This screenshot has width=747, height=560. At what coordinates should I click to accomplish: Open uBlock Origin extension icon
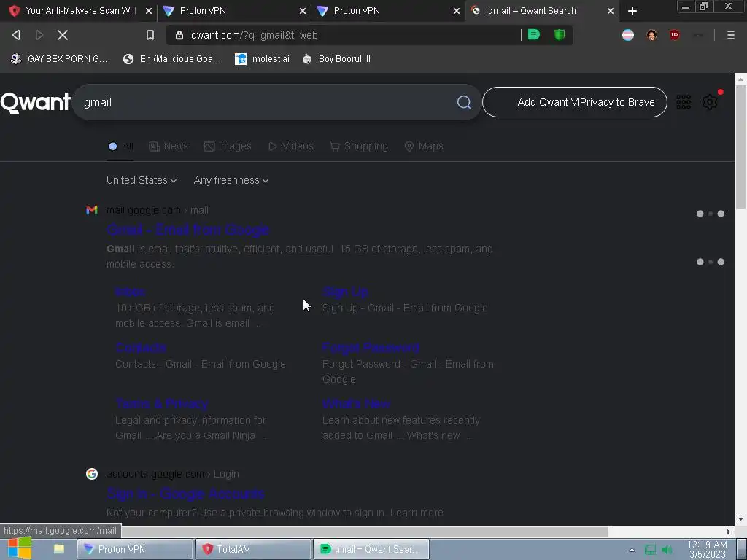click(675, 35)
